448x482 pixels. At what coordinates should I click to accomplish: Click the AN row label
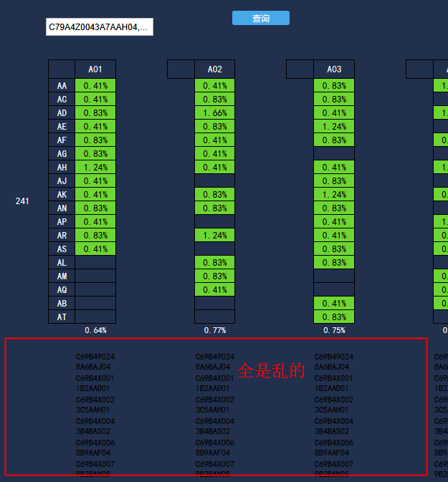(62, 208)
